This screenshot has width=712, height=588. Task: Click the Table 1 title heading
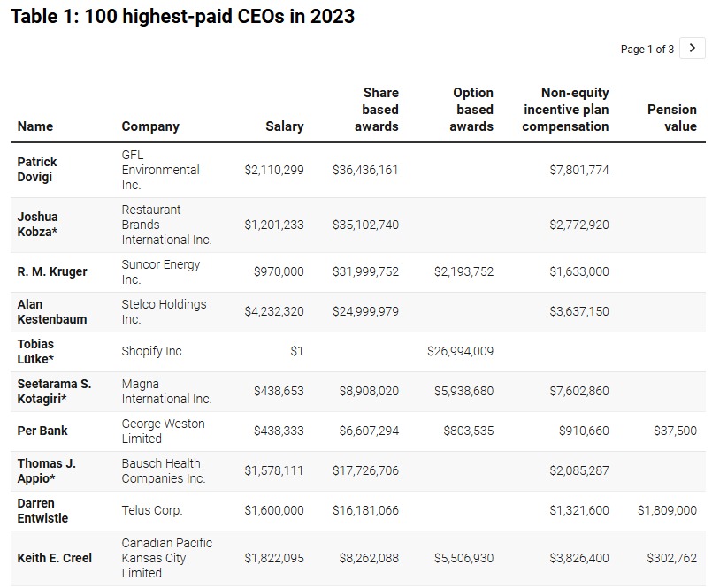coord(182,17)
